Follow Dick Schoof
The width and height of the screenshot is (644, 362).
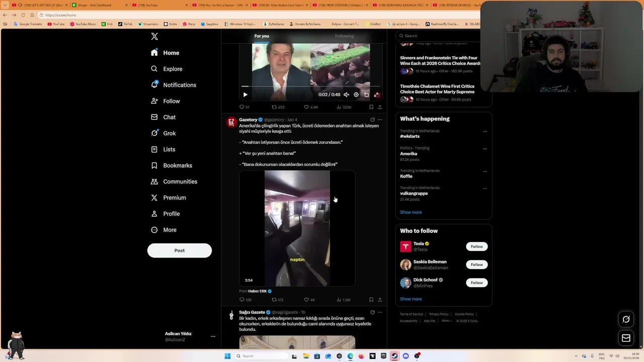[x=476, y=283]
